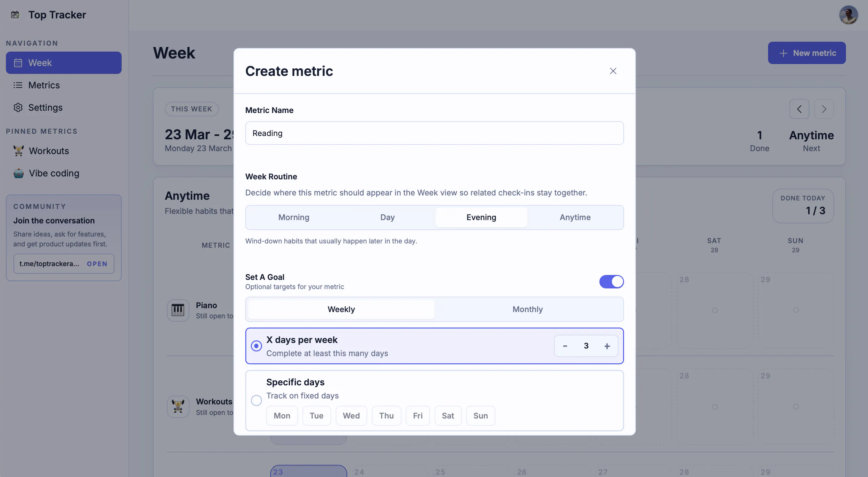Screen dimensions: 868x477
Task: Open the user profile avatar
Action: [x=848, y=15]
